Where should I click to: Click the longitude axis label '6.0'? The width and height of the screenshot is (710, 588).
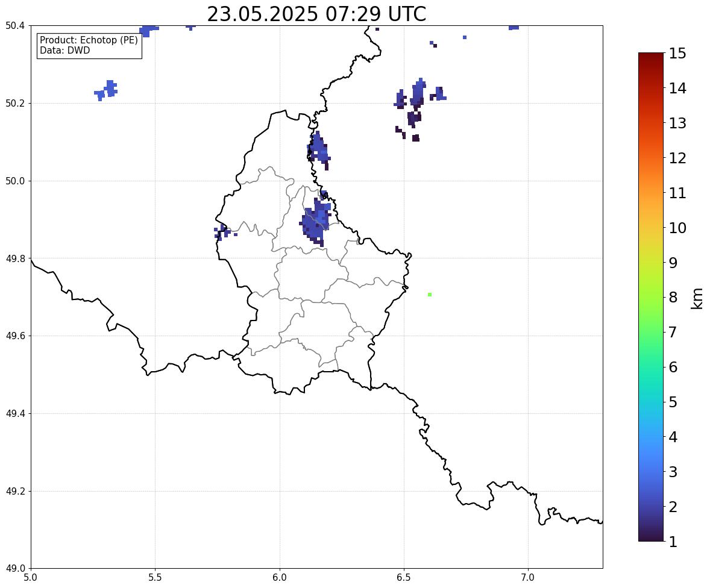tap(280, 578)
